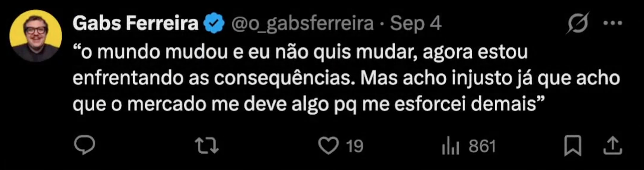This screenshot has height=170, width=644.
Task: Click the reply speech bubble icon
Action: [x=84, y=145]
